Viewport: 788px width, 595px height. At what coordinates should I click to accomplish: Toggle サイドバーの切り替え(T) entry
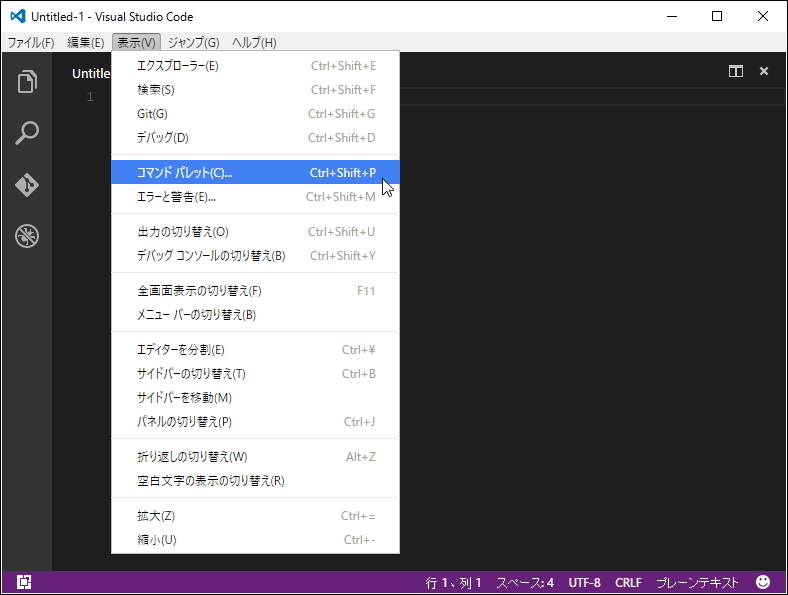[255, 374]
